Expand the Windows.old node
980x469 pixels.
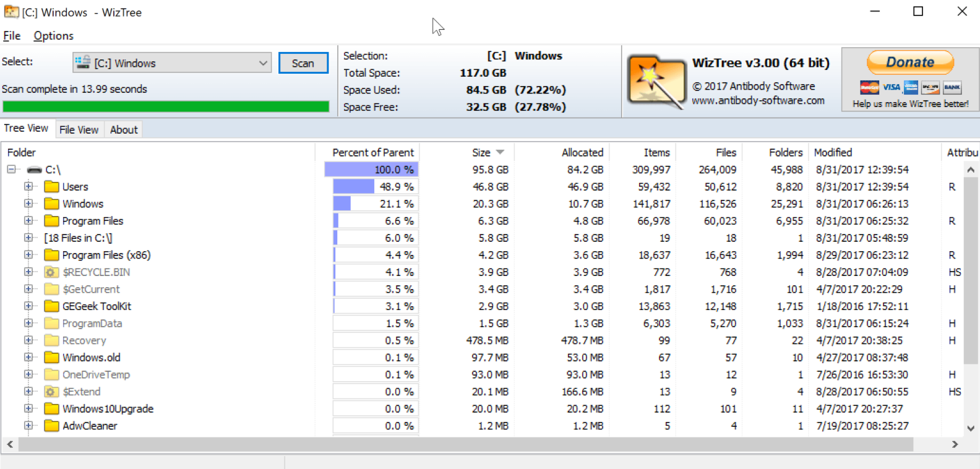(28, 358)
